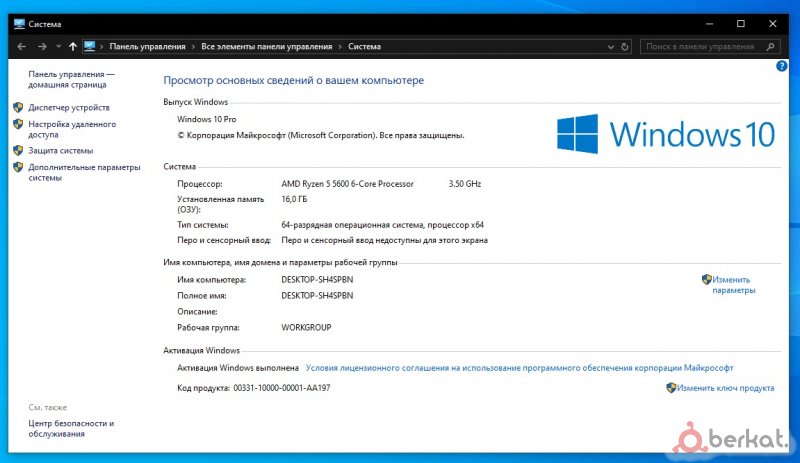
Task: Open the Панель управления breadcrumb
Action: [147, 46]
